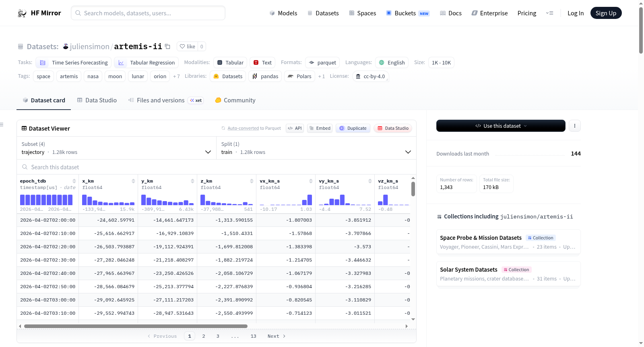Click the pandas library icon

(x=255, y=76)
